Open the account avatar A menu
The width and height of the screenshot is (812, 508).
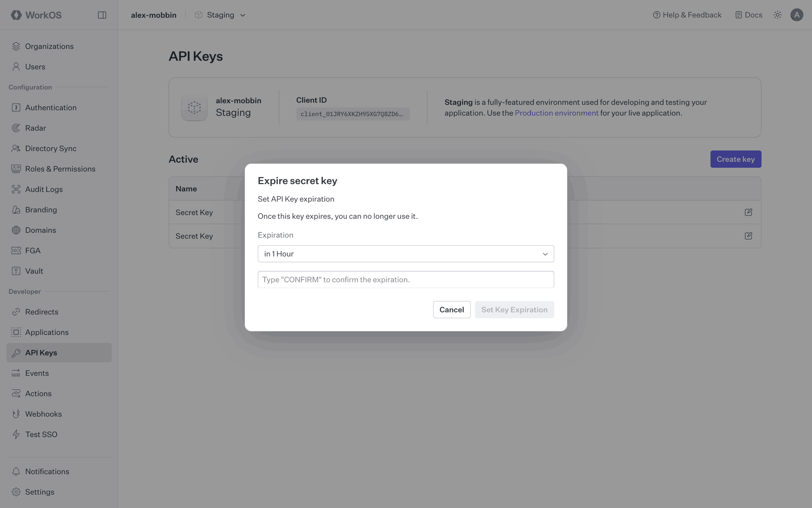tap(797, 15)
